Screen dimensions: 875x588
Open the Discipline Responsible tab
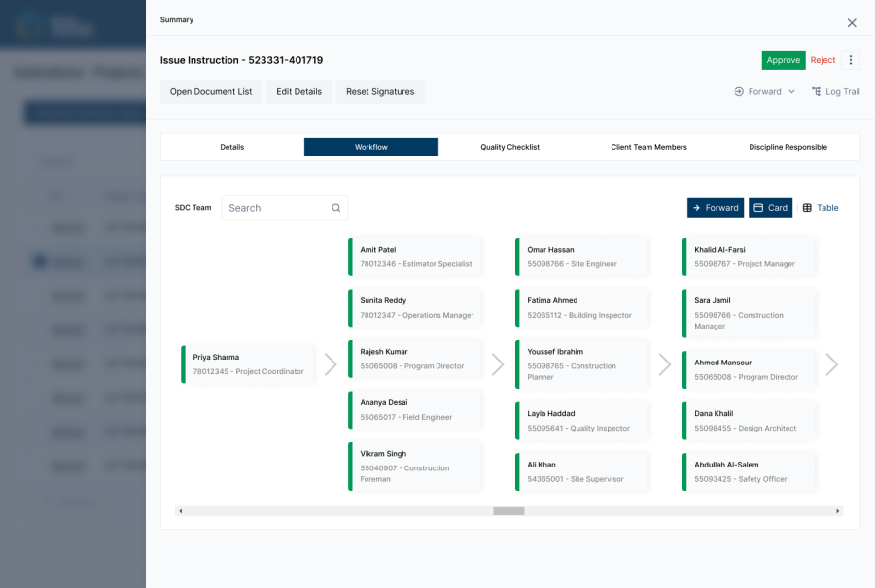[787, 147]
